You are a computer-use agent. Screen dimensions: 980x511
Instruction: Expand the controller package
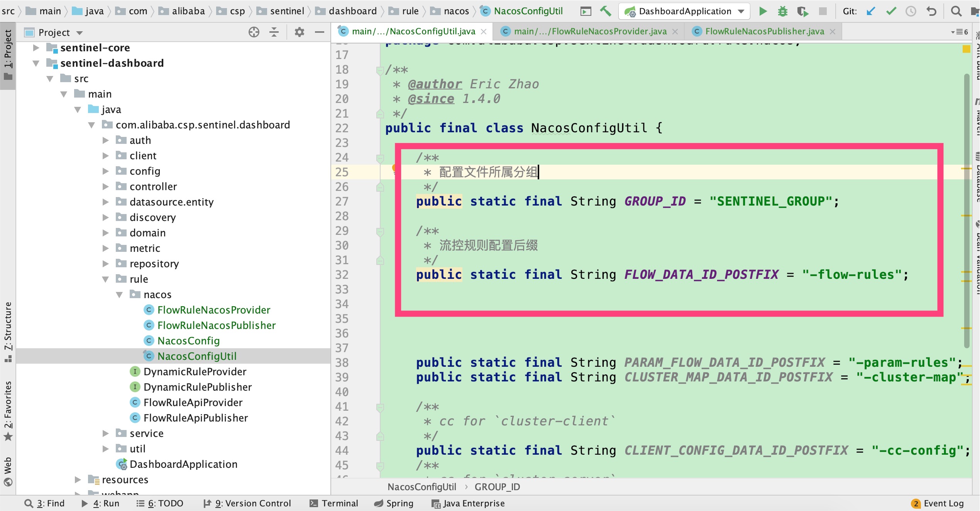point(105,187)
